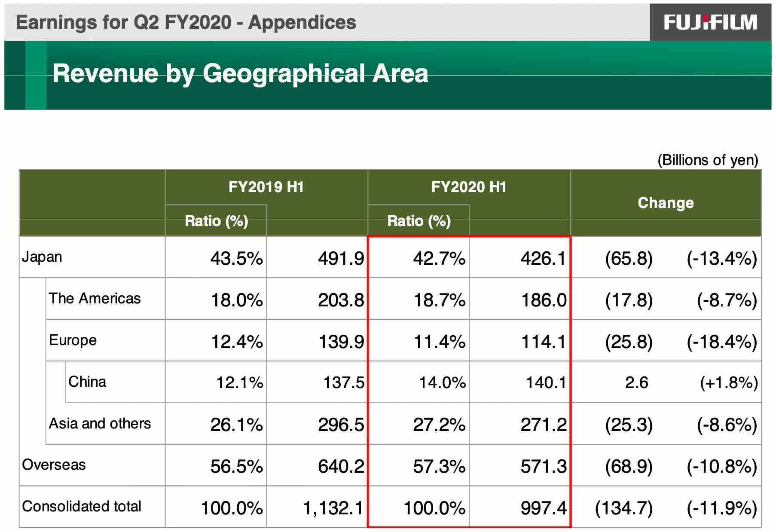This screenshot has width=776, height=532.
Task: Select consolidated change value '(134.7)'
Action: coord(624,508)
